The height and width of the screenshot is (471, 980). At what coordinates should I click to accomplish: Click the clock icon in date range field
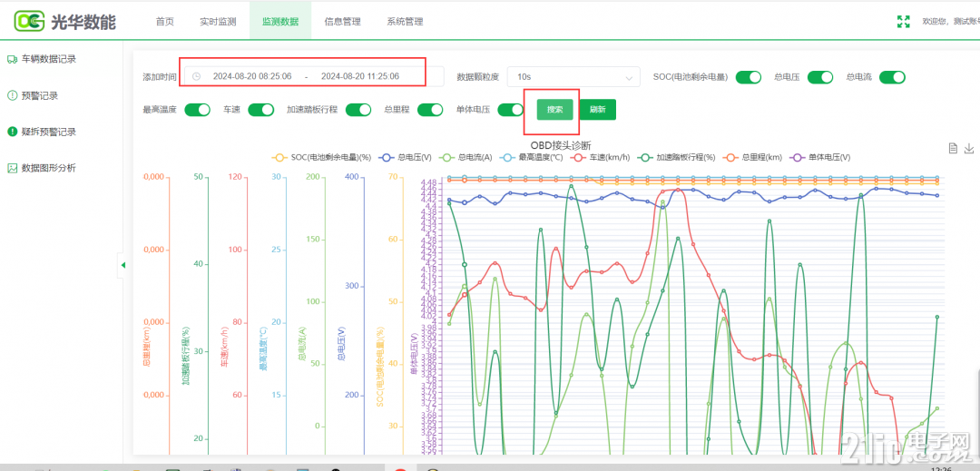pyautogui.click(x=196, y=76)
